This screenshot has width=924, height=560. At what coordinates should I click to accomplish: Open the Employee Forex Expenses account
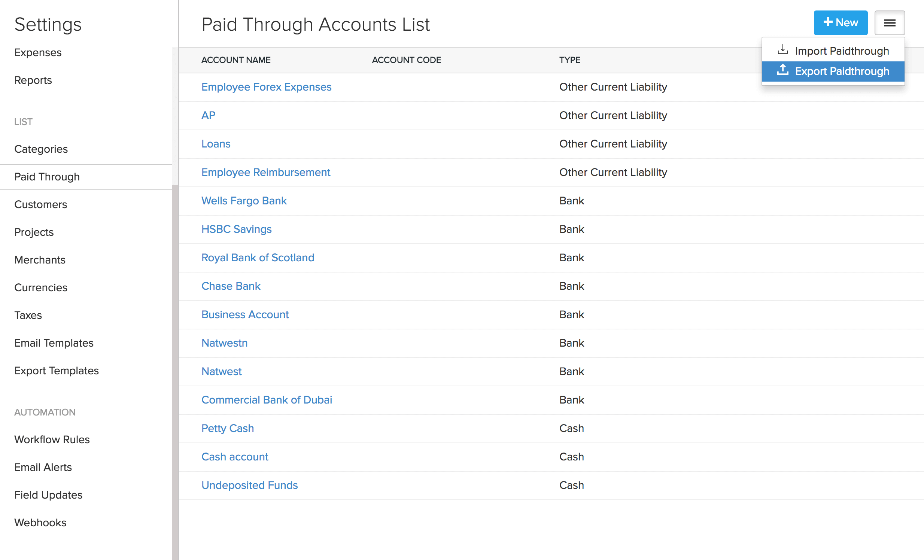click(x=266, y=86)
